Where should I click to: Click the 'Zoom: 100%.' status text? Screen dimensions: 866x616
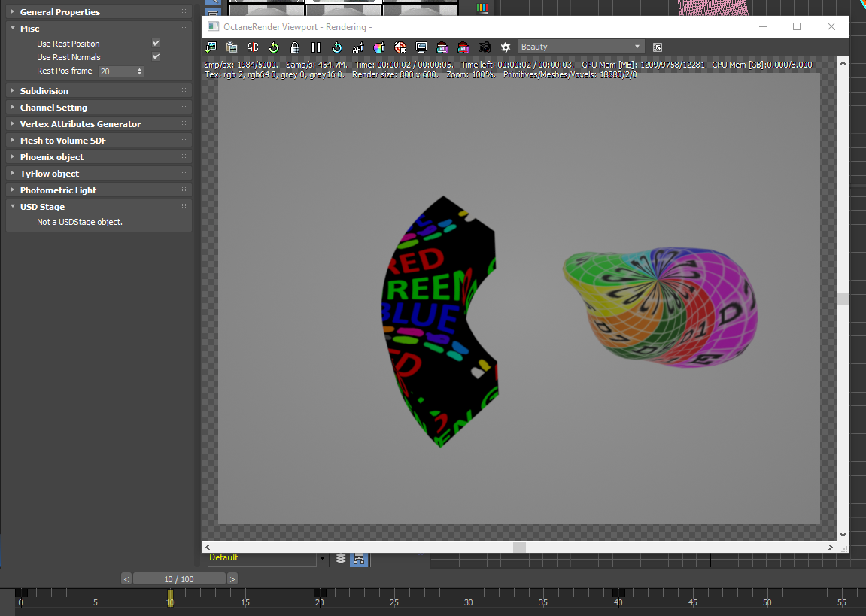point(470,74)
